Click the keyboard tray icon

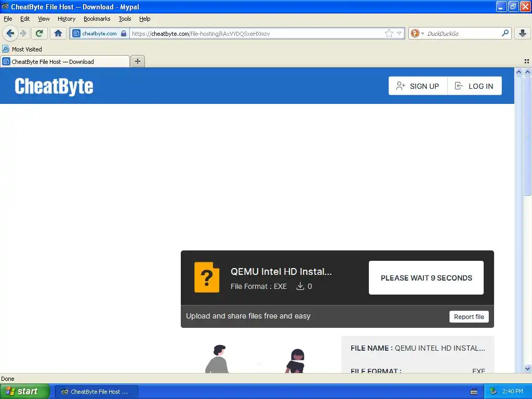click(474, 392)
